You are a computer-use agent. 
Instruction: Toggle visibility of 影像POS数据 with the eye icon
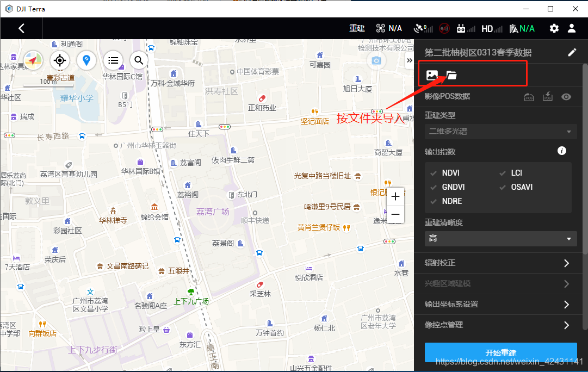[x=566, y=96]
